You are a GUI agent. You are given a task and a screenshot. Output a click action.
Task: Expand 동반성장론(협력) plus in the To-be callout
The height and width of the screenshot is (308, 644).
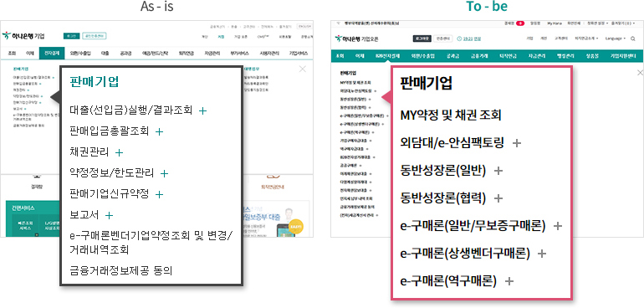tap(498, 198)
